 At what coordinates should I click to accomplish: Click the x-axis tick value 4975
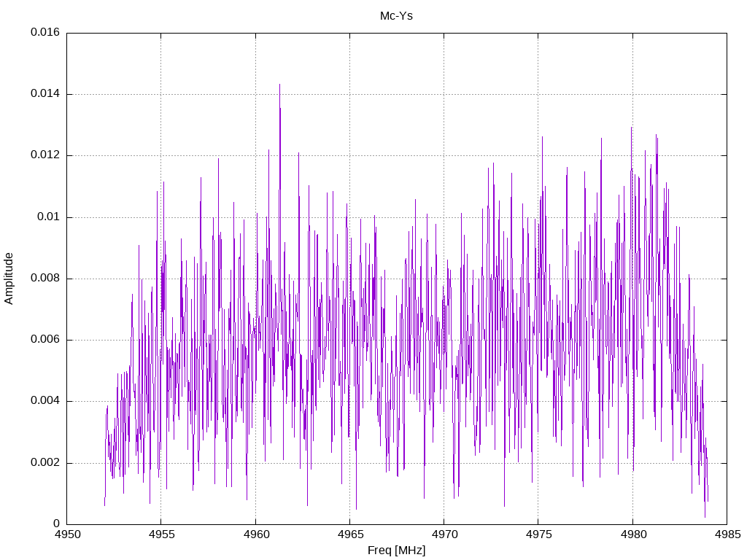[x=539, y=534]
